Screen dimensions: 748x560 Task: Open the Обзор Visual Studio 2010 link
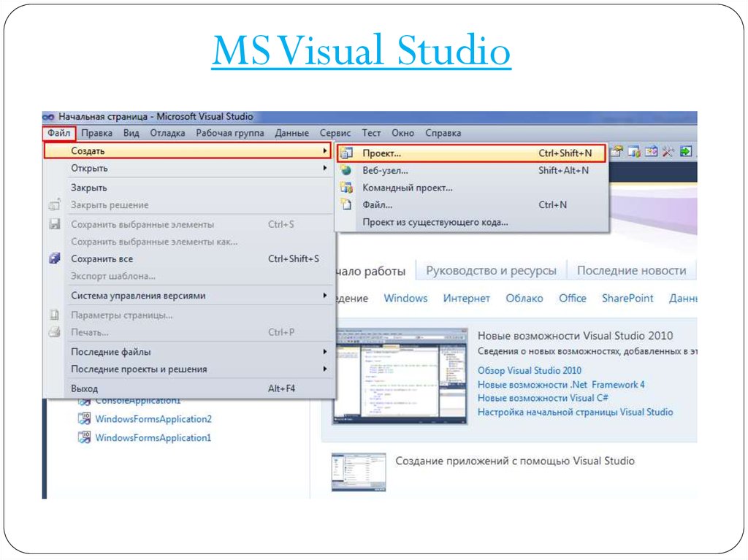click(530, 371)
